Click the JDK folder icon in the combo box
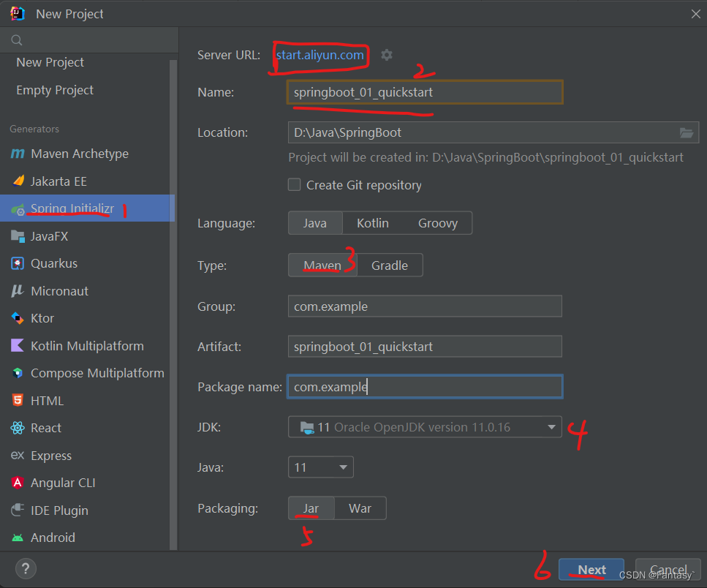 [x=307, y=428]
